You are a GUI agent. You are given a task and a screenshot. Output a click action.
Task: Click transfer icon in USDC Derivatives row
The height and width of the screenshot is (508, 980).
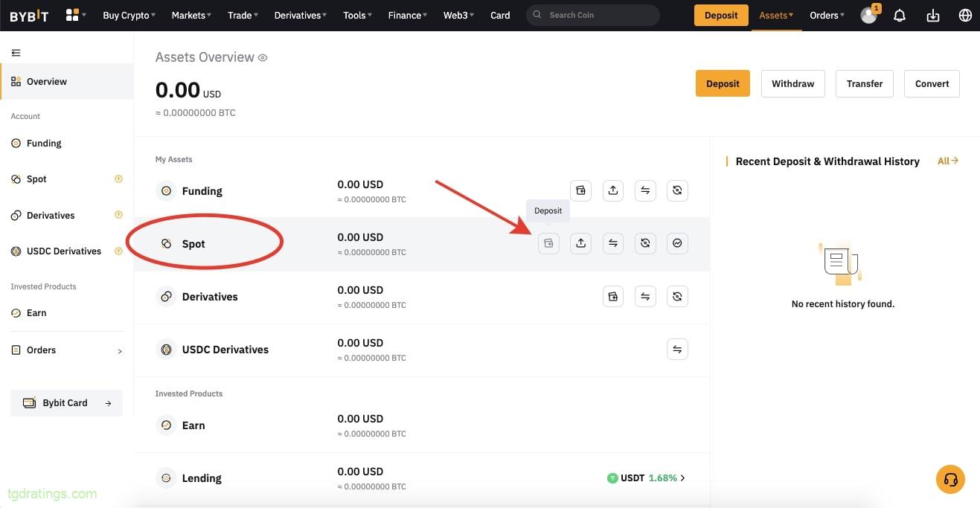pyautogui.click(x=677, y=349)
